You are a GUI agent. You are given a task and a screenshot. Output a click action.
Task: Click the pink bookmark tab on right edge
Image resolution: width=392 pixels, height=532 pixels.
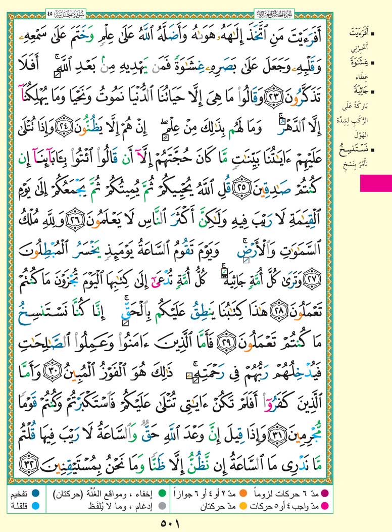coord(375,182)
